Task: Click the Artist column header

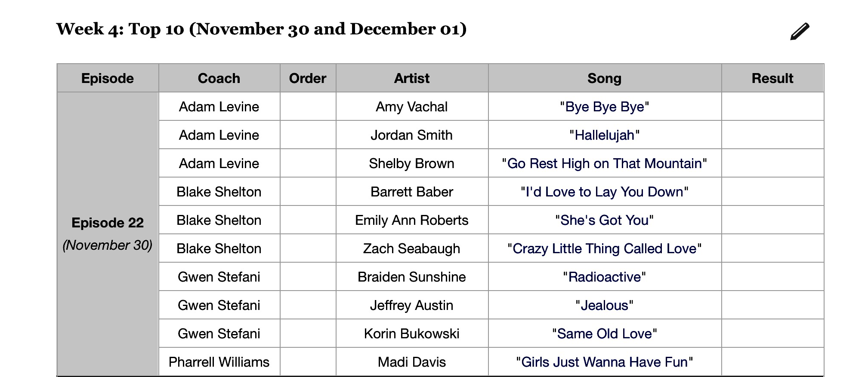Action: [412, 78]
